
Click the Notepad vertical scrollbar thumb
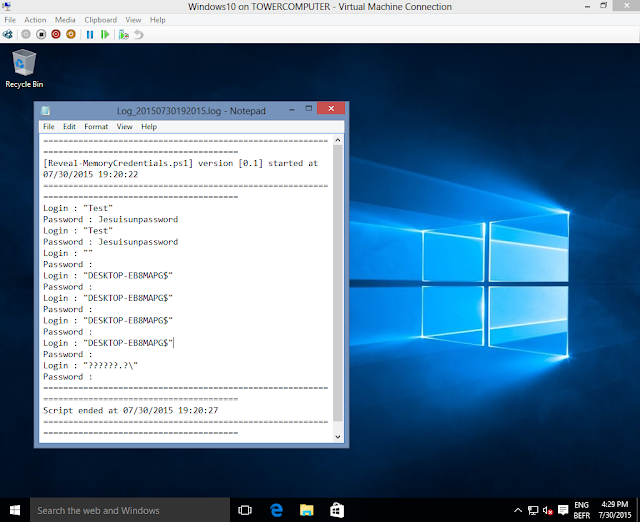click(338, 283)
